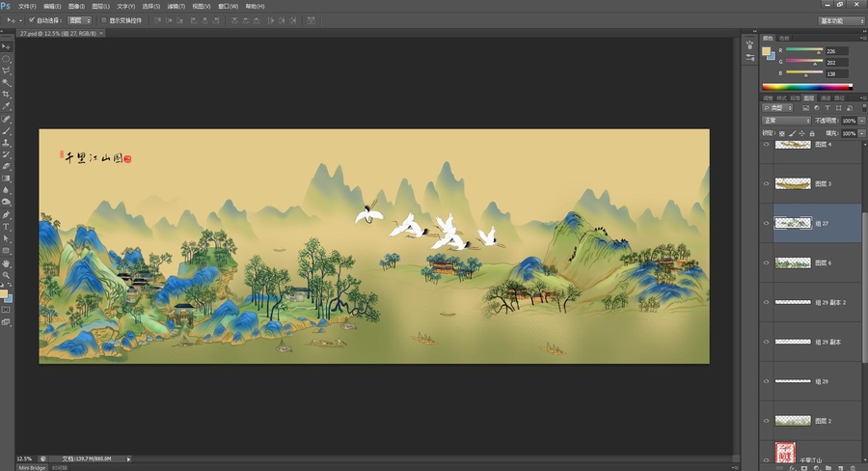The width and height of the screenshot is (868, 471).
Task: Select the Elliptical Marquee tool
Action: click(x=6, y=59)
